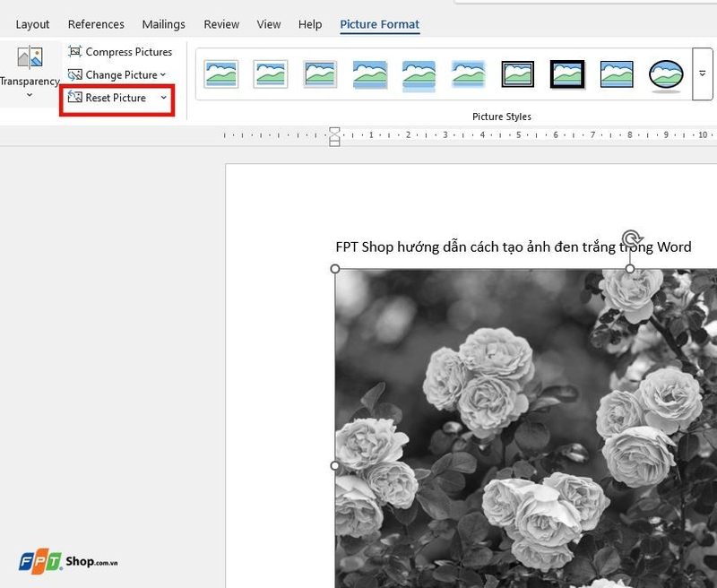Click the Transparency picture icon

click(30, 57)
